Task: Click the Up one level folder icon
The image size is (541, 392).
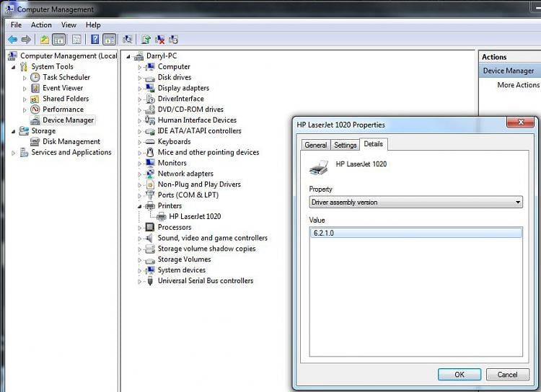Action: coord(45,40)
